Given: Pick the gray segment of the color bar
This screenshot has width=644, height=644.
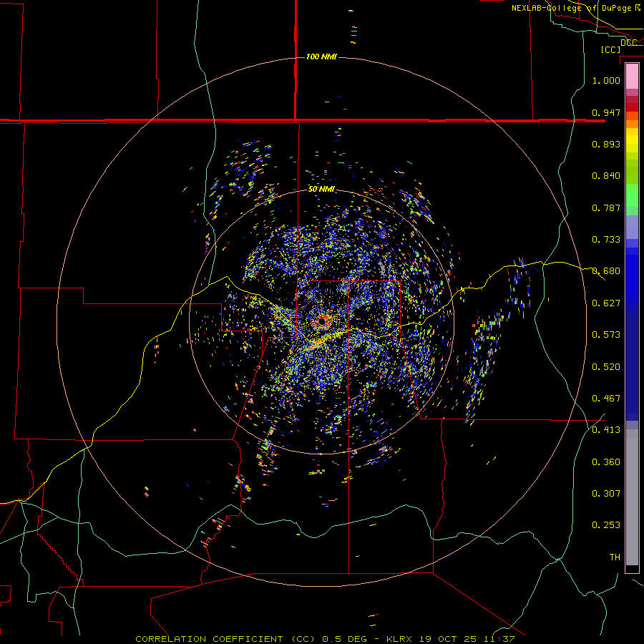Looking at the screenshot, I should click(x=632, y=497).
